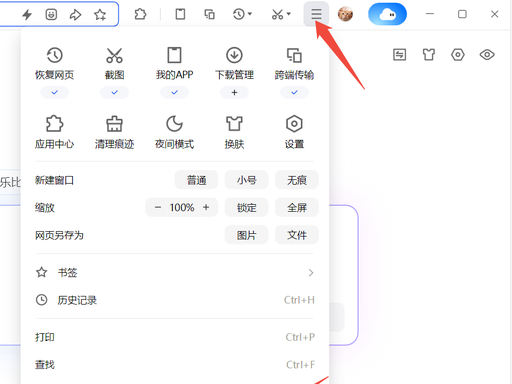
Task: Select 查找 find menu item
Action: tap(174, 365)
